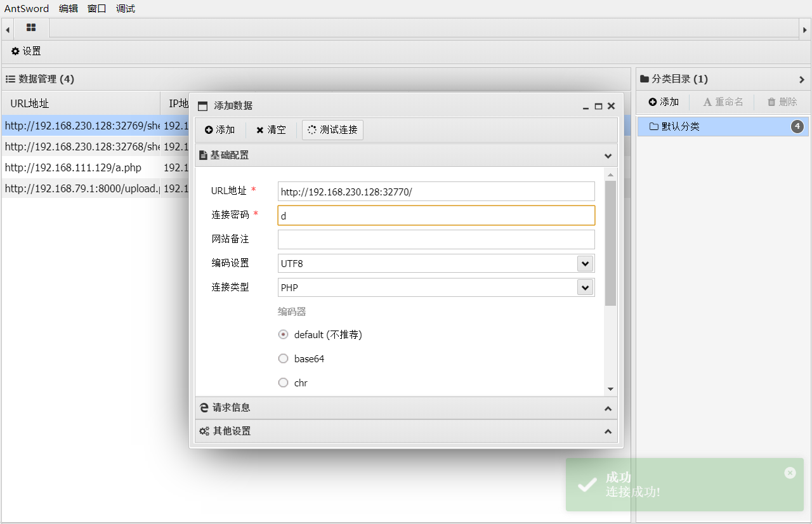Select the 默认分类 folder

coord(723,126)
